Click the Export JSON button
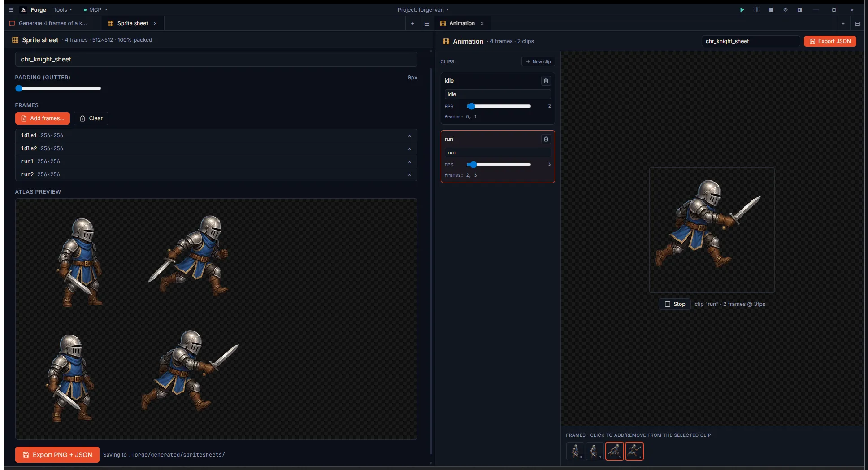Image resolution: width=868 pixels, height=470 pixels. pyautogui.click(x=830, y=41)
